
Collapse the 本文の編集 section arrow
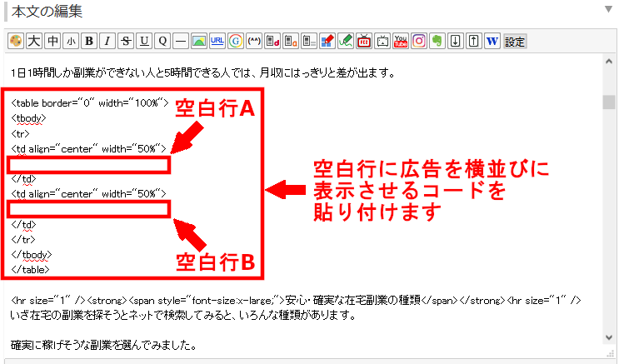[x=608, y=9]
